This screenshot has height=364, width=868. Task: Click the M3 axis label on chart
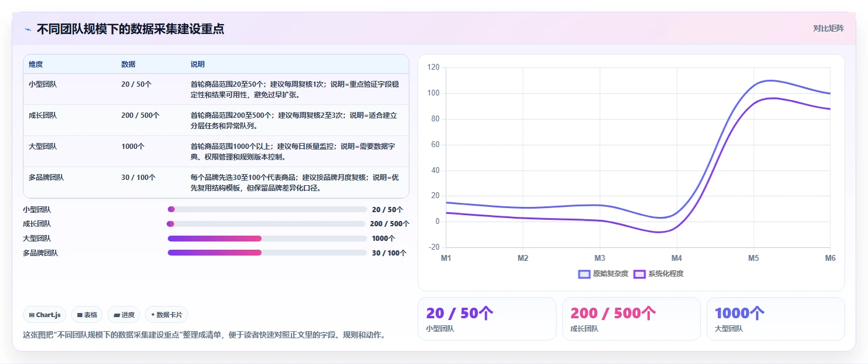[x=600, y=258]
